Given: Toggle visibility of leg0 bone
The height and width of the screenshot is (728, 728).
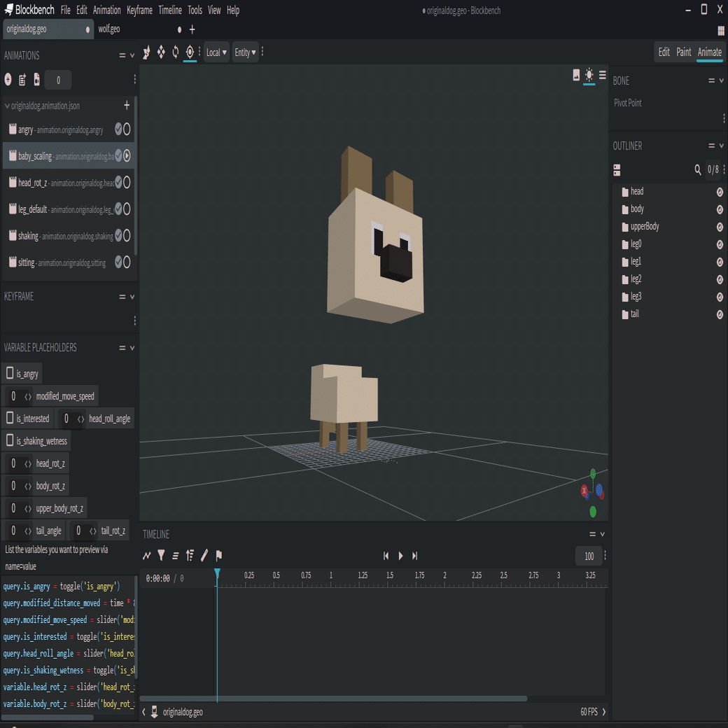Looking at the screenshot, I should (x=720, y=245).
